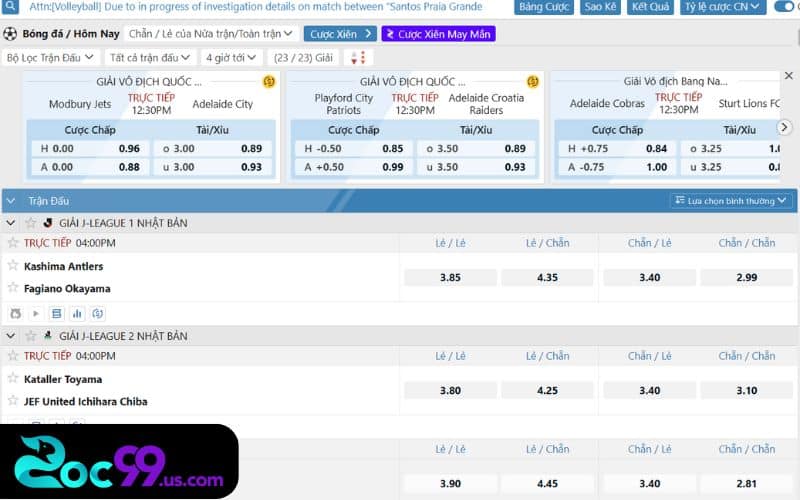Open the search magnifier icon
Image resolution: width=800 pixels, height=500 pixels.
coord(10,6)
